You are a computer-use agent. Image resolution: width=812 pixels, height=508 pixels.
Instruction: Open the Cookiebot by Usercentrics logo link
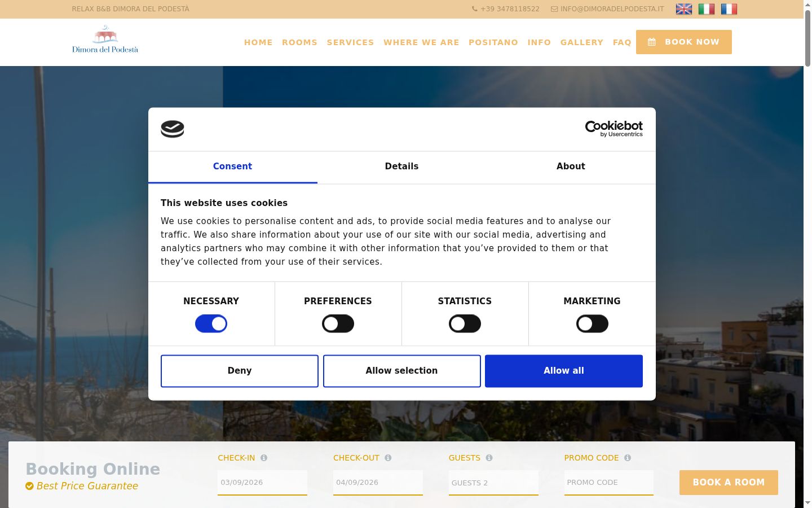coord(614,129)
